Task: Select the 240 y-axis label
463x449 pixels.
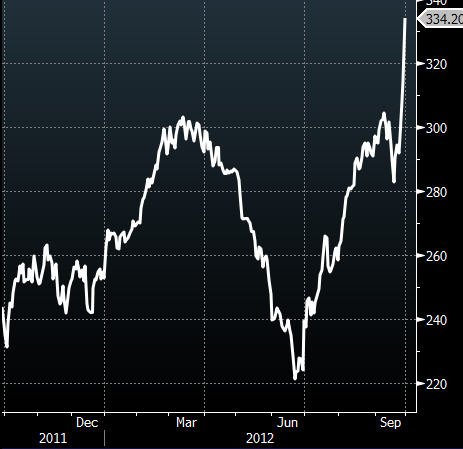Action: pyautogui.click(x=436, y=320)
